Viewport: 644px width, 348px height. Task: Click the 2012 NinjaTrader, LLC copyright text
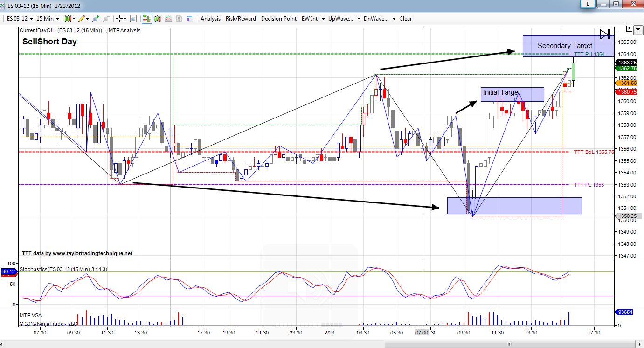pyautogui.click(x=48, y=323)
